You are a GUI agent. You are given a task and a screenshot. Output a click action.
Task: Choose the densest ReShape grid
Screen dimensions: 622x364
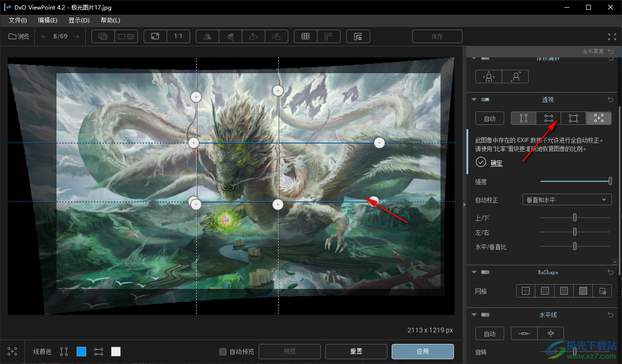tap(583, 291)
